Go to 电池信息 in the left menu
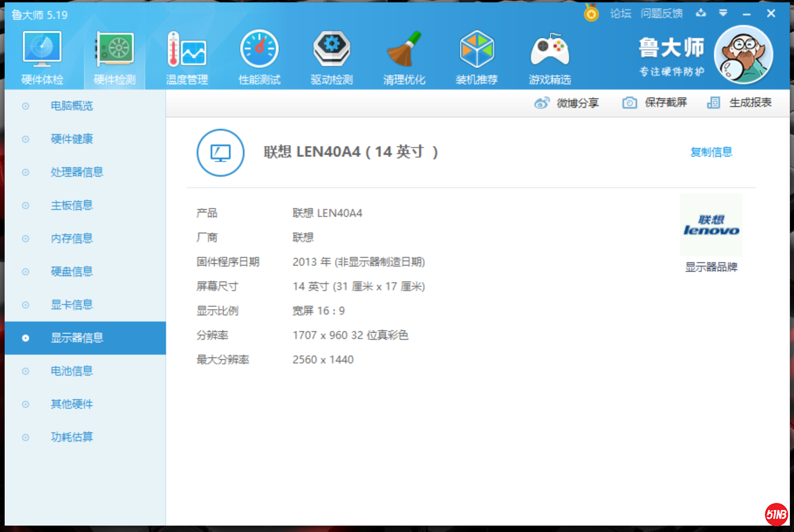Image resolution: width=794 pixels, height=532 pixels. point(72,371)
